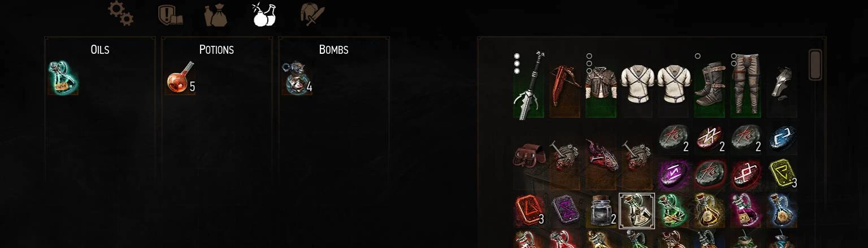Click the inventory scrollbar handle
Image resolution: width=868 pixels, height=248 pixels.
point(815,65)
